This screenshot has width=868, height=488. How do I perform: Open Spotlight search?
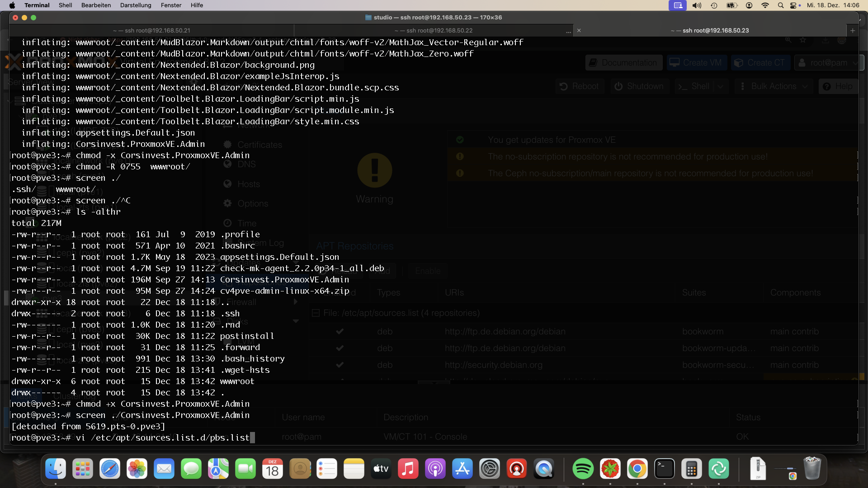pyautogui.click(x=781, y=5)
